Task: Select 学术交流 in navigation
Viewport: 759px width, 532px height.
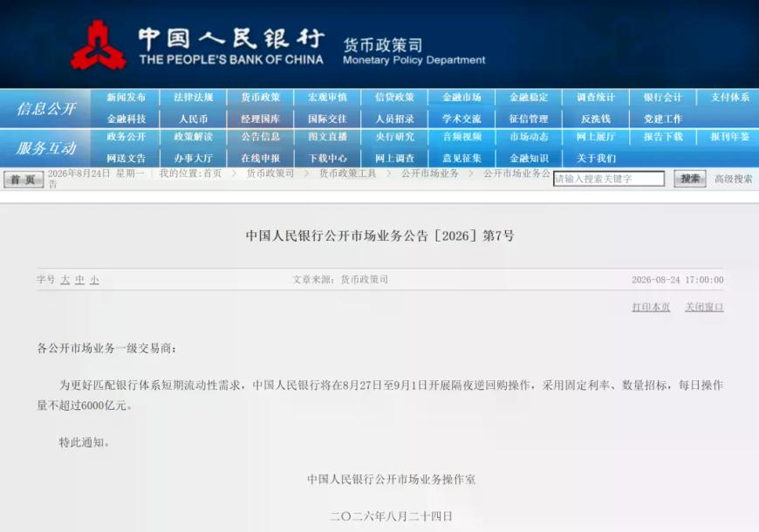Action: (462, 119)
